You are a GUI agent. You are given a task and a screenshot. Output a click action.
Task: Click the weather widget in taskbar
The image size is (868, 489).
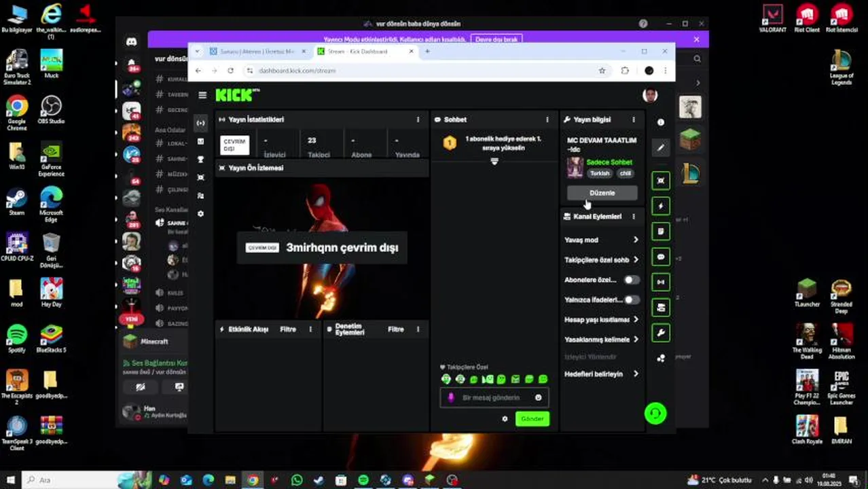[x=719, y=480]
